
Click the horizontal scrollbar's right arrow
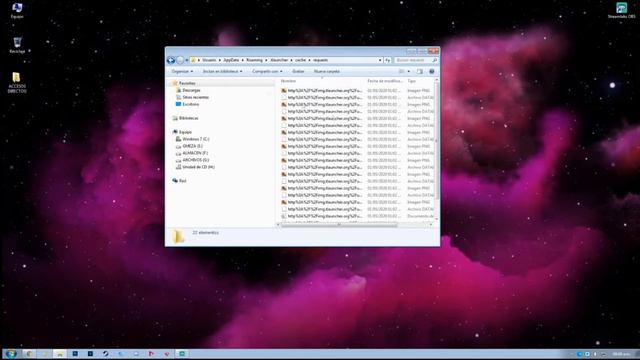pos(431,224)
